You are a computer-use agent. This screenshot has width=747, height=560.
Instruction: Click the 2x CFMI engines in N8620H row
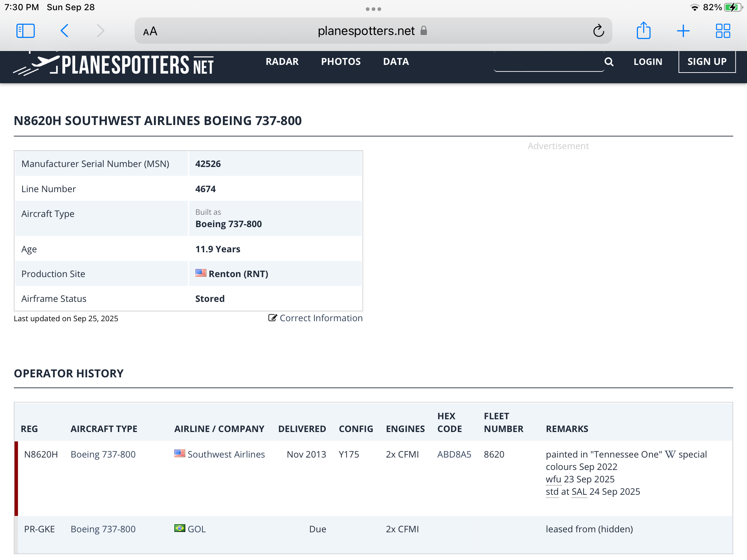point(402,454)
